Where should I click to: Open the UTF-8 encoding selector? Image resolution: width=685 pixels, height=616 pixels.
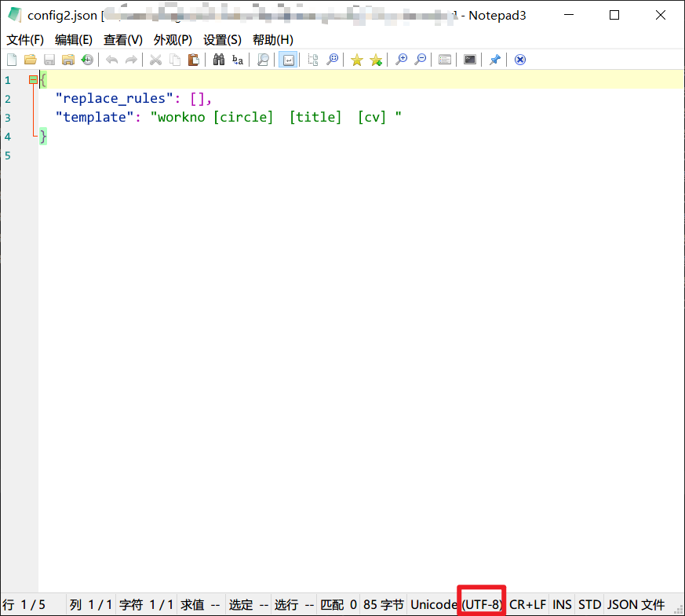click(481, 604)
